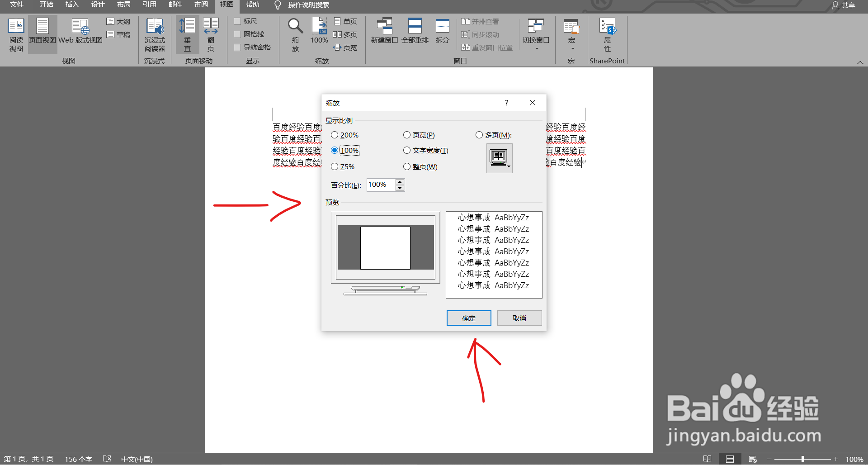Switch to Read Mode view
The width and height of the screenshot is (868, 465).
click(x=16, y=35)
